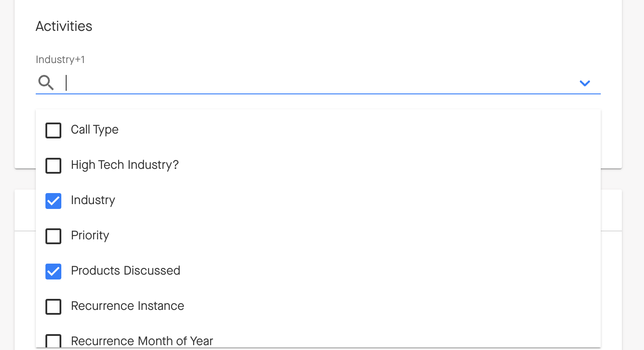Viewport: 644px width, 350px height.
Task: Tick the Recurrence Month of Year checkbox
Action: point(53,341)
